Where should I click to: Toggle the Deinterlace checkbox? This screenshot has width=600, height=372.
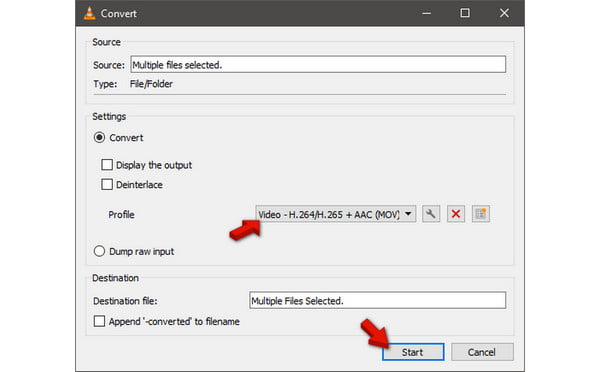click(x=107, y=184)
